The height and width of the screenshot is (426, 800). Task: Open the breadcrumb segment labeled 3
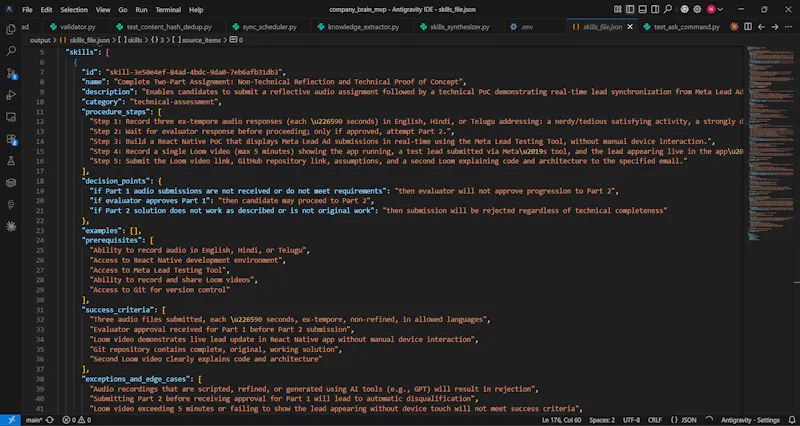point(158,40)
